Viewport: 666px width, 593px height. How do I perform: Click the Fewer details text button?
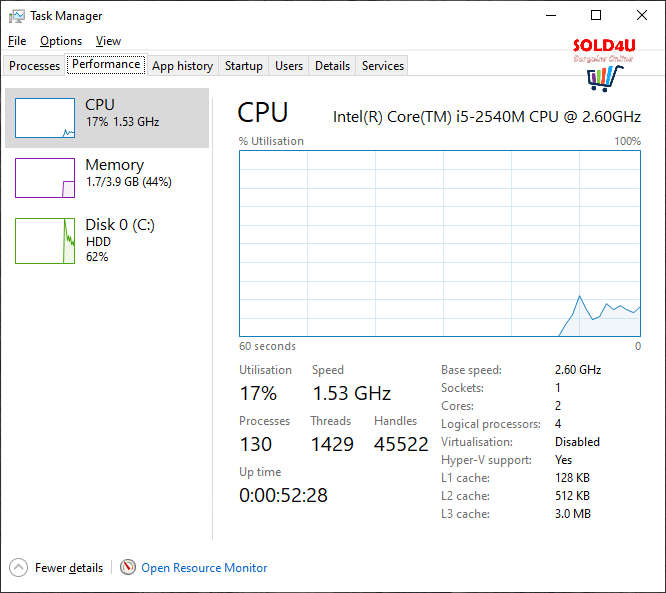69,568
